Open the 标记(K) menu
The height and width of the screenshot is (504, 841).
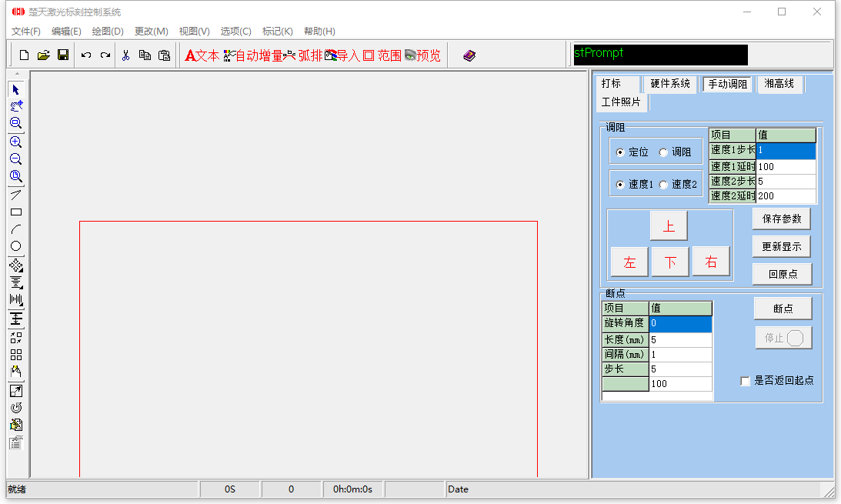click(277, 31)
